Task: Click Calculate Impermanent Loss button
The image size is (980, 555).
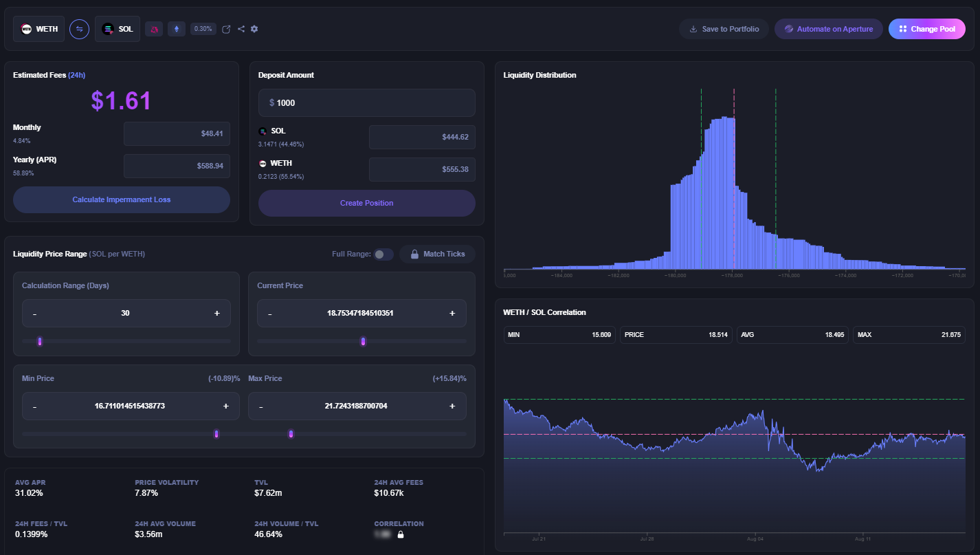Action: (122, 199)
